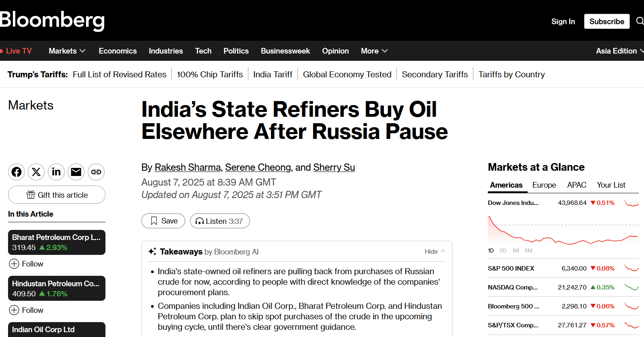This screenshot has width=644, height=337.
Task: Expand the Markets dropdown menu
Action: pos(67,51)
